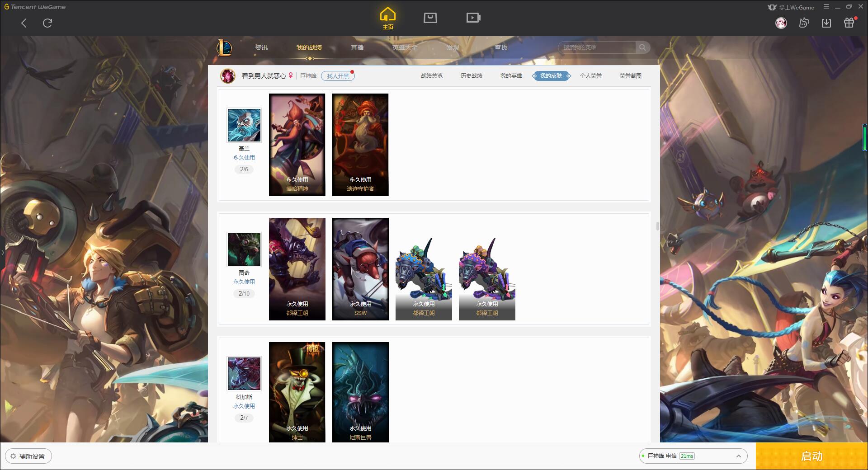Switch to the 查找 tab
The height and width of the screenshot is (470, 868).
501,47
